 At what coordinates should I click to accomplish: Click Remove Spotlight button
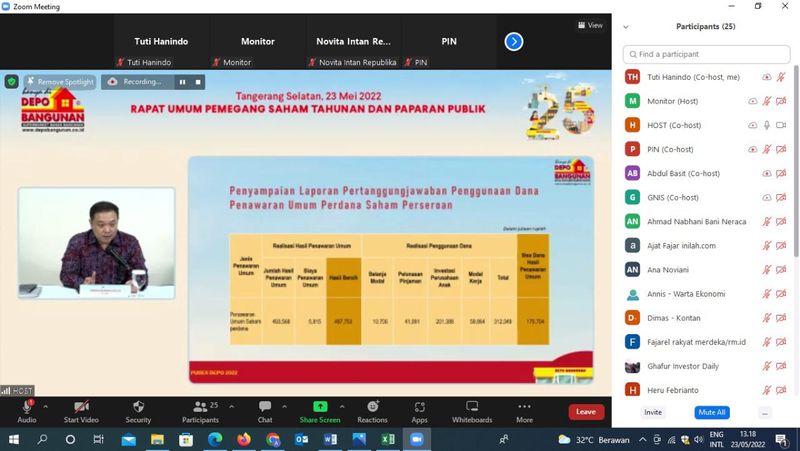tap(60, 82)
